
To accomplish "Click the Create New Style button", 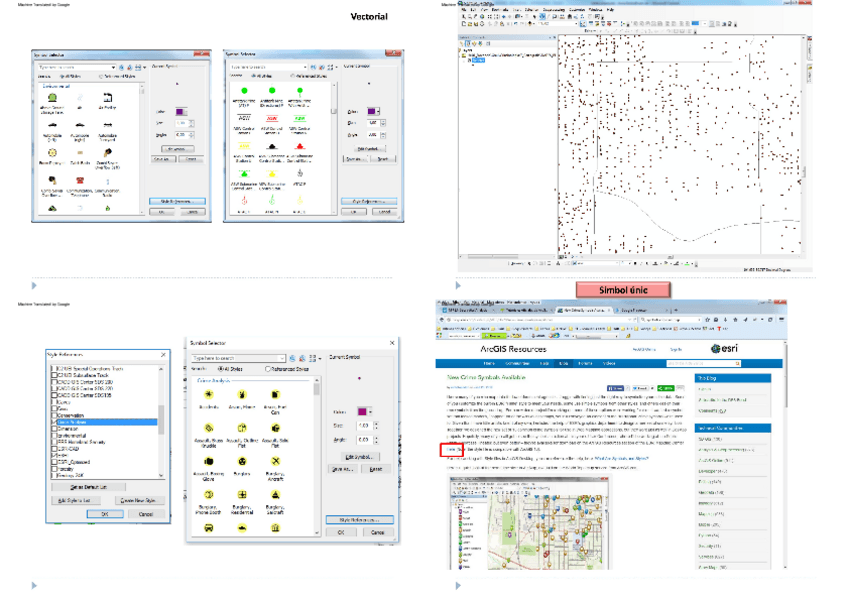I will (138, 499).
